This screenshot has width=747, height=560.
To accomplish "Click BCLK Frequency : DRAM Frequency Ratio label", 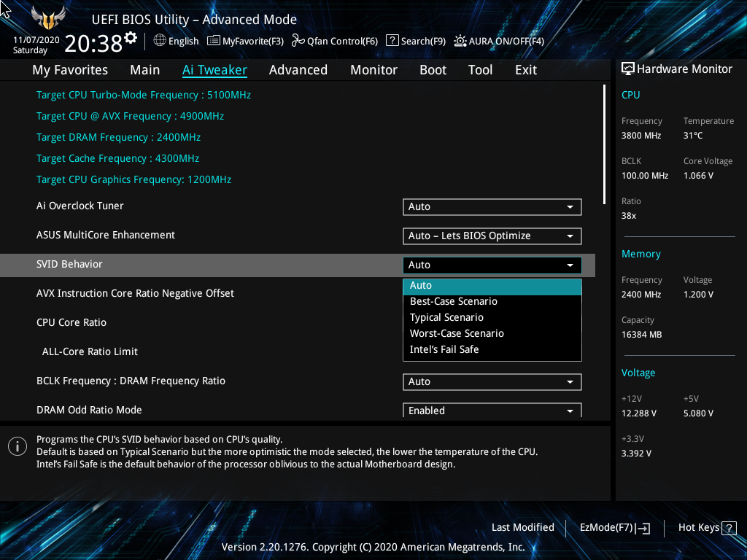I will click(131, 381).
